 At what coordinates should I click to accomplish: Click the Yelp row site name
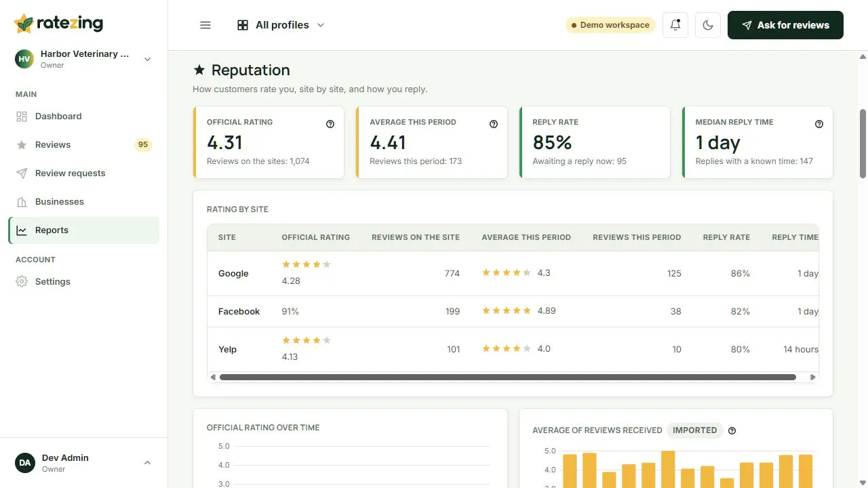[227, 350]
